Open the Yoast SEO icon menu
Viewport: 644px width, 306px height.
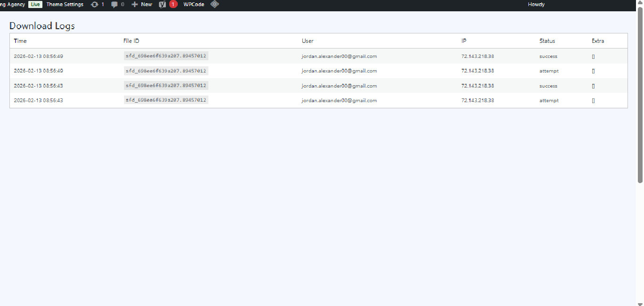pyautogui.click(x=163, y=4)
